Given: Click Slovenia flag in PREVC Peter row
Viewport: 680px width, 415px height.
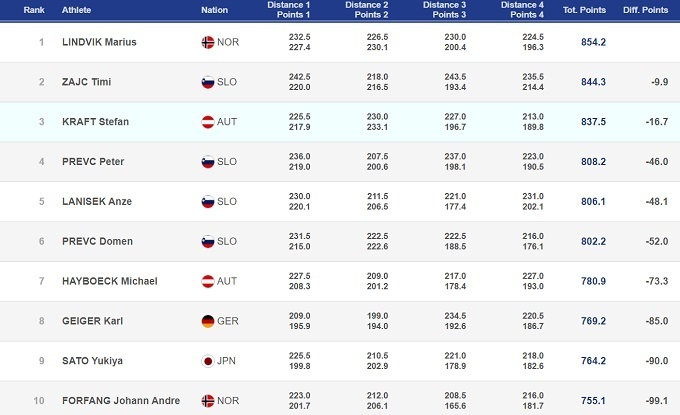Looking at the screenshot, I should click(208, 162).
